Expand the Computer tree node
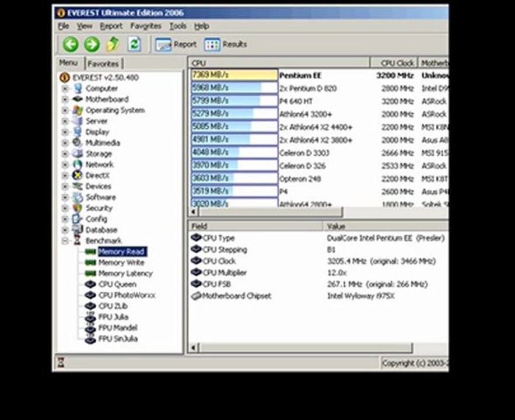 click(65, 88)
